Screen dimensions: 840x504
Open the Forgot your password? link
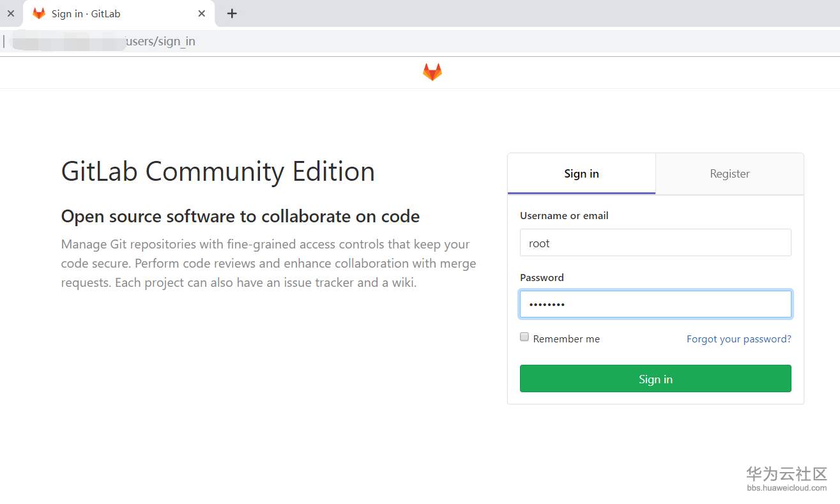[738, 339]
